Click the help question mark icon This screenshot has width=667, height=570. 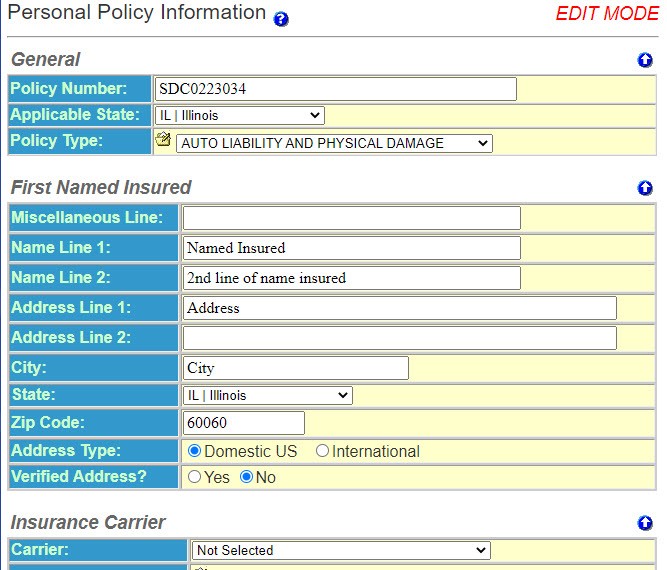(x=281, y=19)
